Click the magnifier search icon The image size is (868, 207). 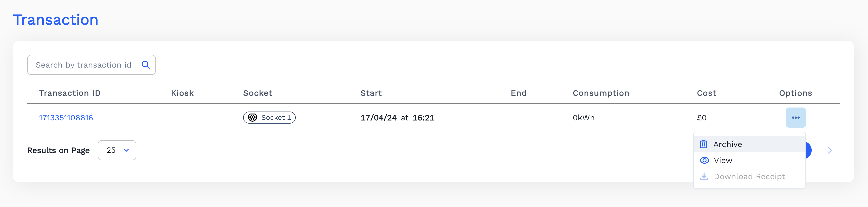point(146,65)
